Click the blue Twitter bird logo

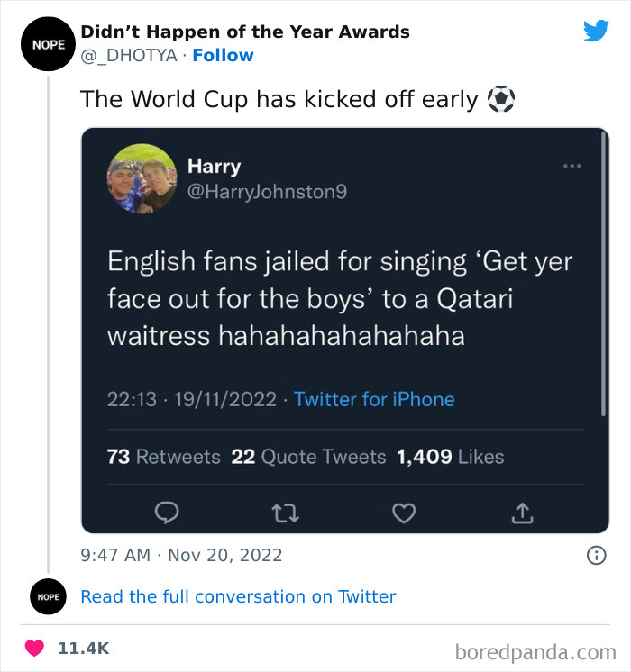596,31
